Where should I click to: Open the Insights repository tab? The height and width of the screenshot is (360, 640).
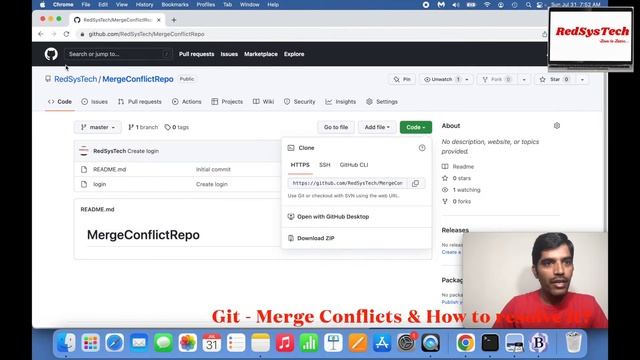point(340,102)
